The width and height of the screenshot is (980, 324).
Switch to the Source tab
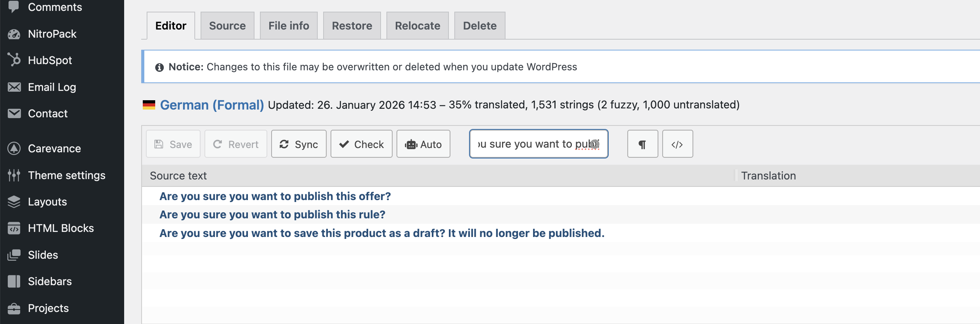tap(227, 26)
